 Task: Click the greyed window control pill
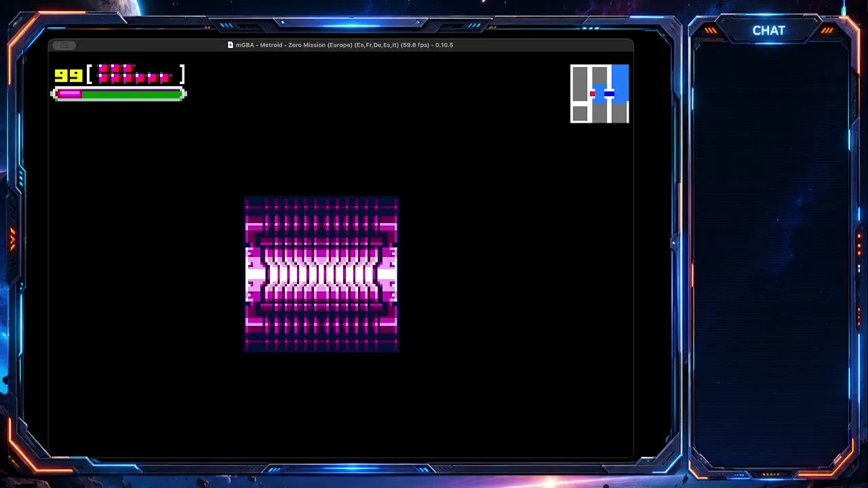pyautogui.click(x=64, y=45)
